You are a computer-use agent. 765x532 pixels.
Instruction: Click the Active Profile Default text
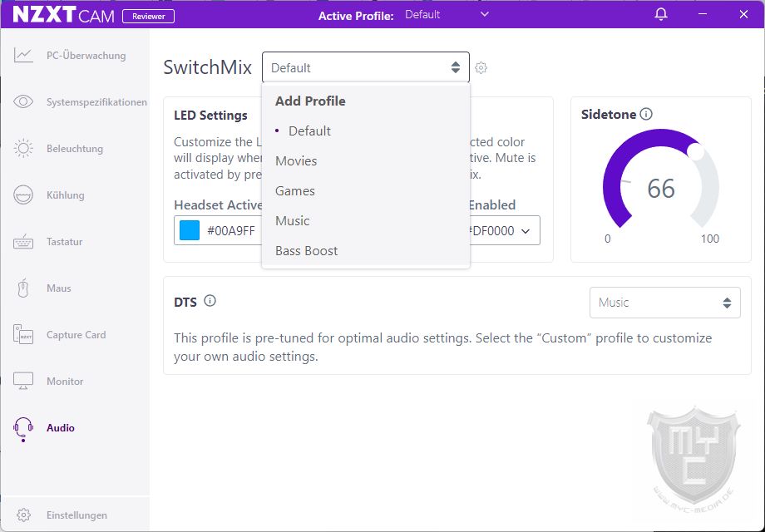tap(422, 15)
